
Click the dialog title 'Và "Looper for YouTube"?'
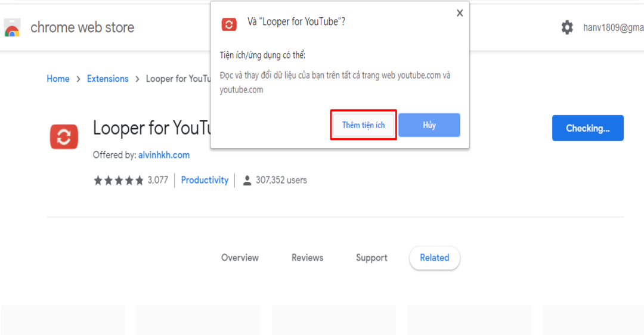296,22
